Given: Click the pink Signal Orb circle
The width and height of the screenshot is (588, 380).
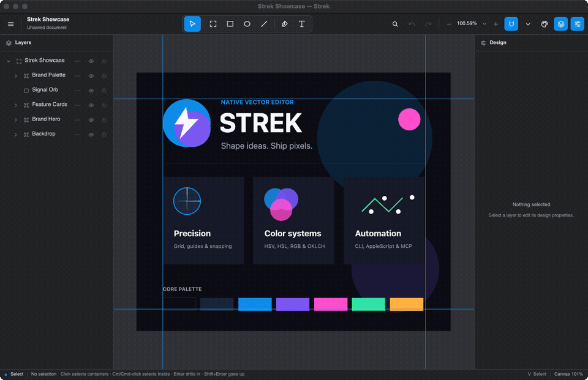Looking at the screenshot, I should pyautogui.click(x=409, y=119).
